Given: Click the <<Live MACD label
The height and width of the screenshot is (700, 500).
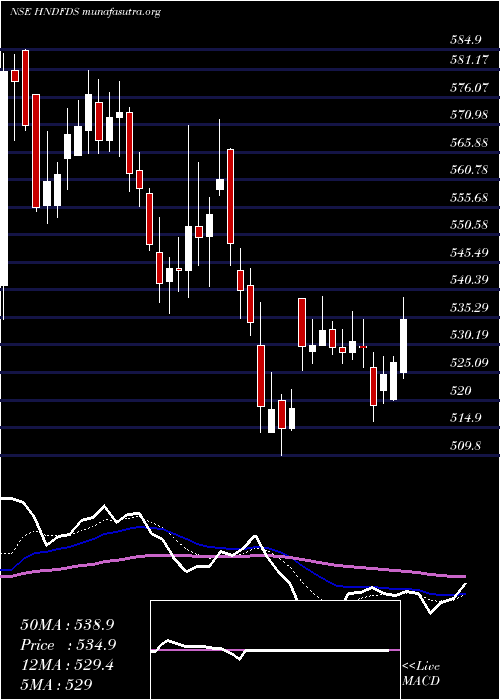Looking at the screenshot, I should [x=421, y=674].
